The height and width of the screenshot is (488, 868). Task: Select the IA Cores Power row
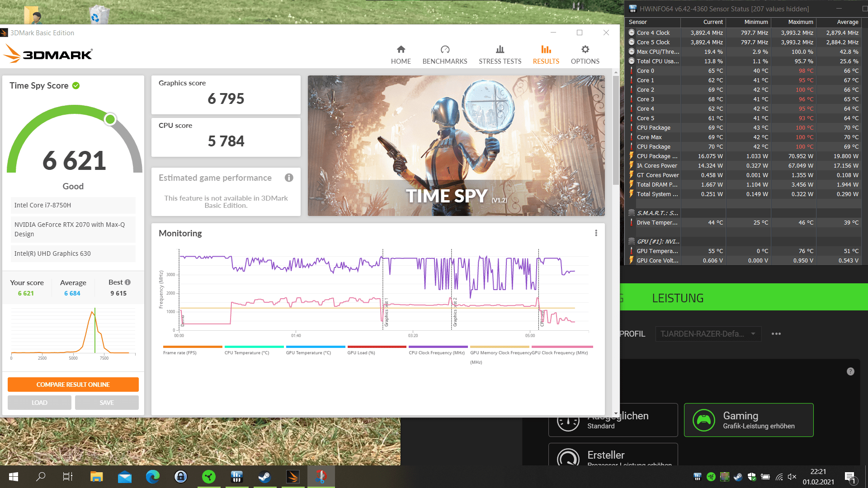tap(744, 165)
